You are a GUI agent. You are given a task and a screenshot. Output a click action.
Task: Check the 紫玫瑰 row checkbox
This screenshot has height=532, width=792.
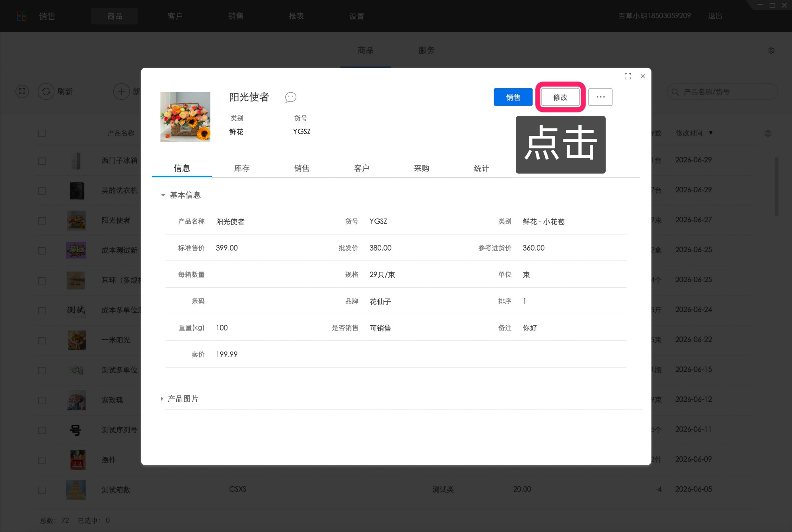pyautogui.click(x=42, y=401)
